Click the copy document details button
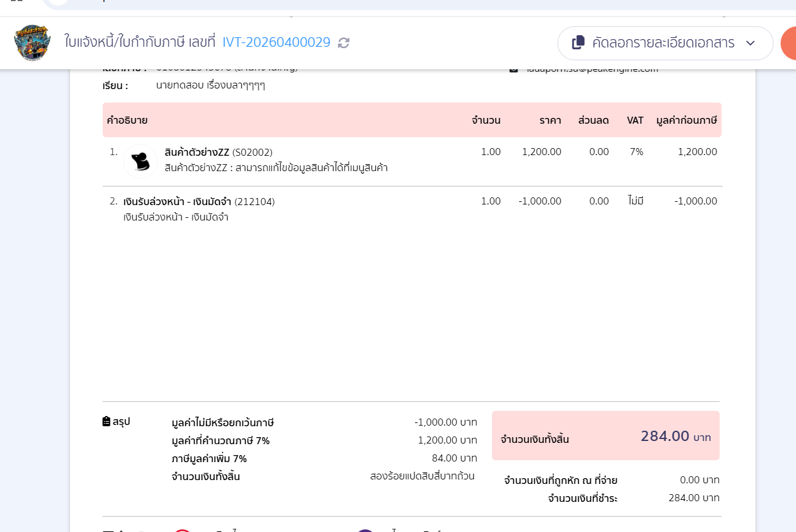The image size is (796, 532). 665,43
